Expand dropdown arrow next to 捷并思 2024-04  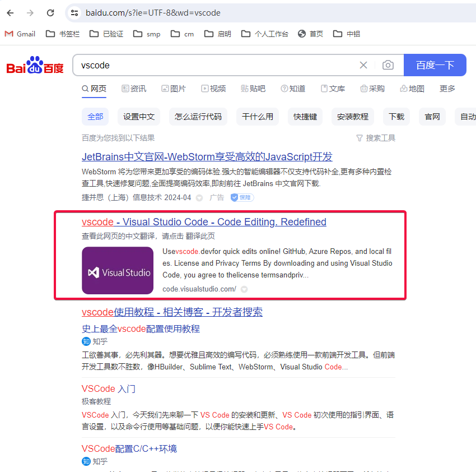coord(199,198)
